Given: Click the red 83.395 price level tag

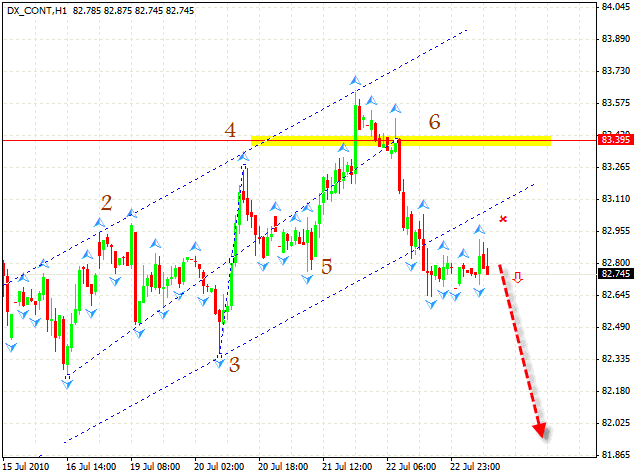Looking at the screenshot, I should click(x=616, y=140).
